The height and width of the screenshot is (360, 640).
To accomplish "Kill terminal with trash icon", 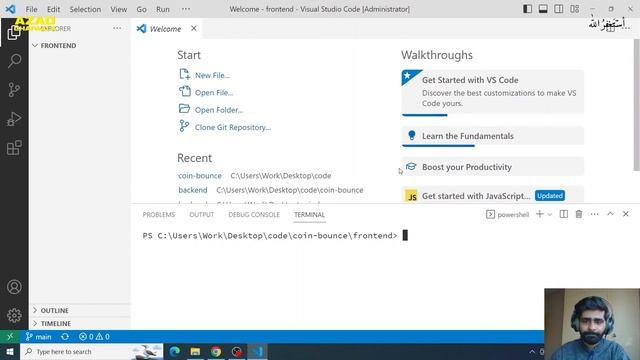I will 579,214.
